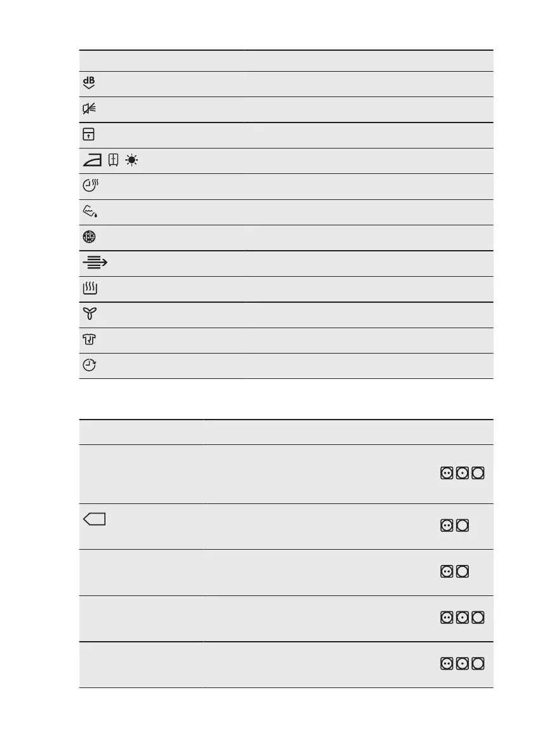Select the topmost two-dot tumble dry symbol
This screenshot has height=756, width=533.
pyautogui.click(x=447, y=474)
